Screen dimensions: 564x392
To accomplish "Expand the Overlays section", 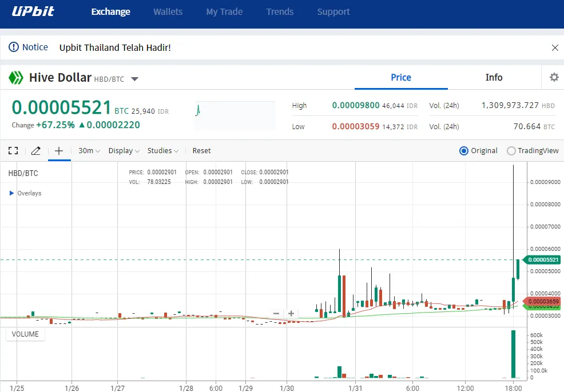I will (25, 193).
